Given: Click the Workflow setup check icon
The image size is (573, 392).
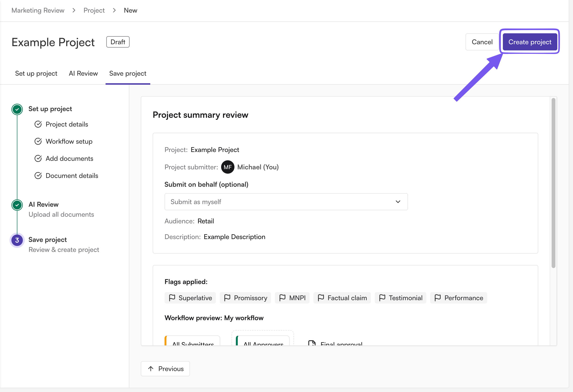Looking at the screenshot, I should 38,141.
